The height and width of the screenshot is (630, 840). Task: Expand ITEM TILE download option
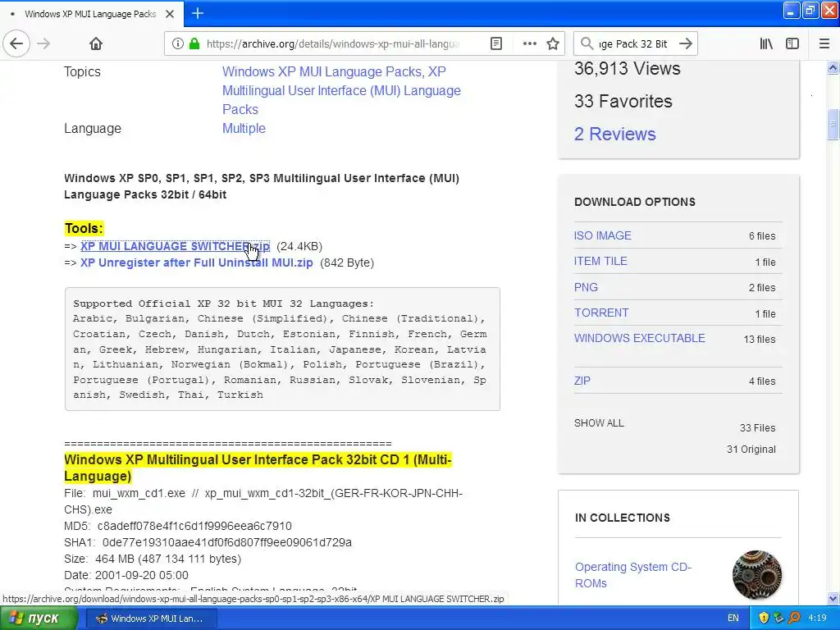(600, 261)
